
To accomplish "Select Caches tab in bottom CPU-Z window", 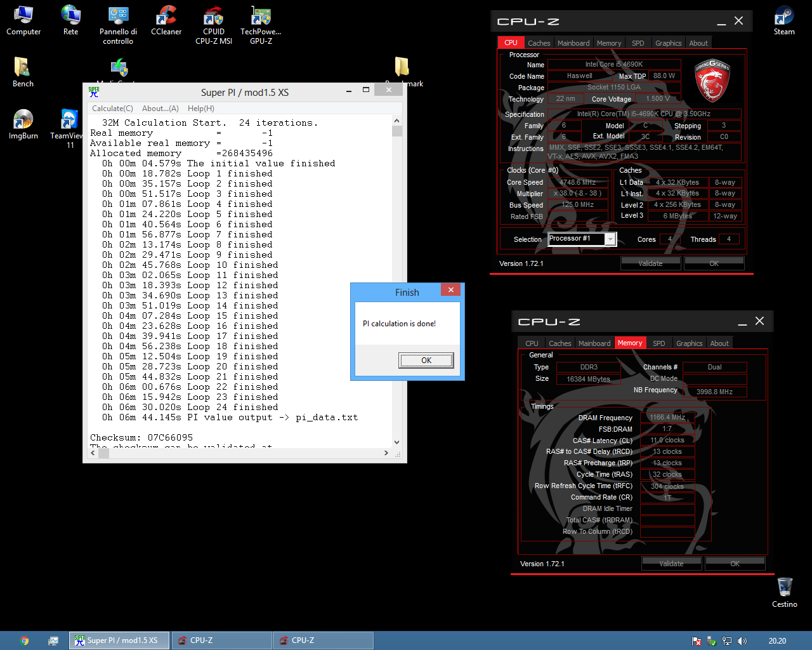I will 560,343.
